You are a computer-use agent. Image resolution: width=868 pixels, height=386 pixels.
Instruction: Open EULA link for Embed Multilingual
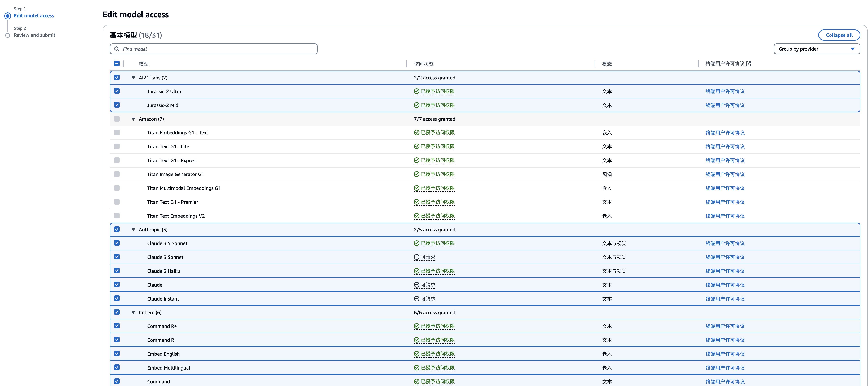pyautogui.click(x=725, y=368)
